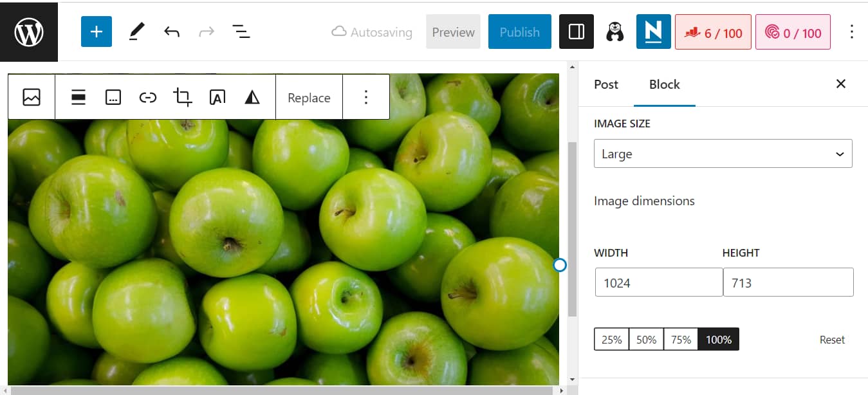The width and height of the screenshot is (868, 395).
Task: Click the Preview button
Action: (x=453, y=32)
